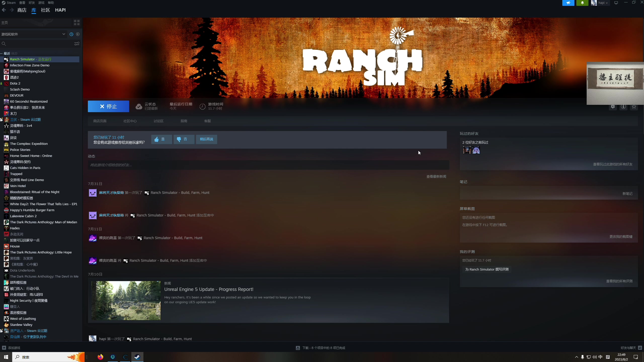644x362 pixels.
Task: Expand the games and software dropdown
Action: tap(64, 34)
